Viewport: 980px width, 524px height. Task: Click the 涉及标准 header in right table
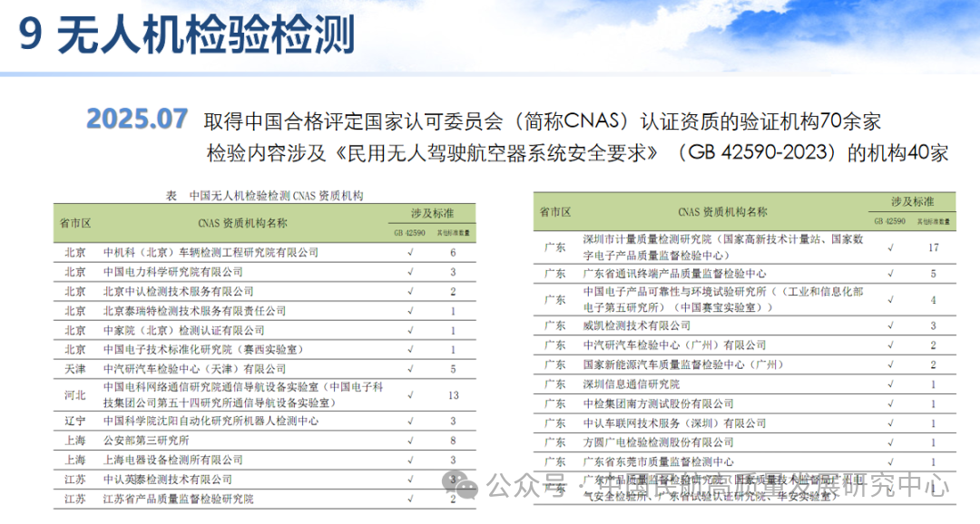coord(912,201)
